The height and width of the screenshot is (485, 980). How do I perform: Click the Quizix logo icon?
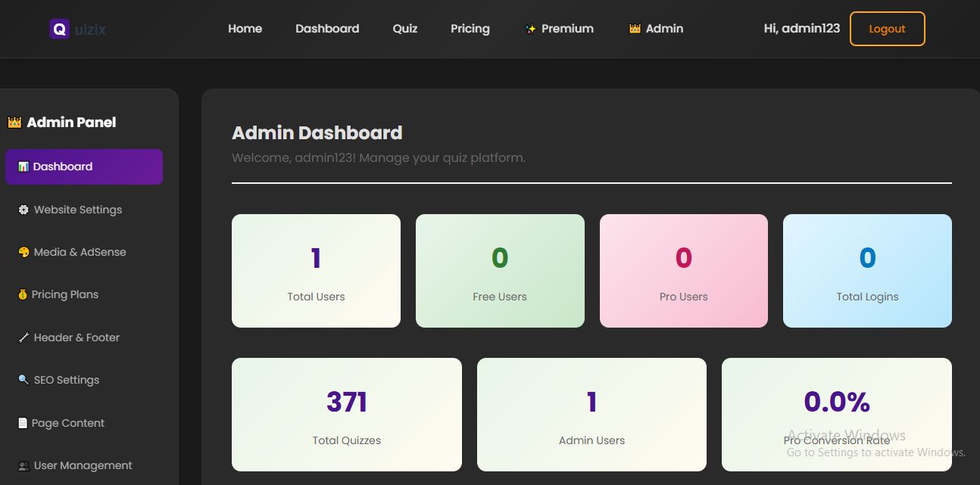(x=59, y=29)
